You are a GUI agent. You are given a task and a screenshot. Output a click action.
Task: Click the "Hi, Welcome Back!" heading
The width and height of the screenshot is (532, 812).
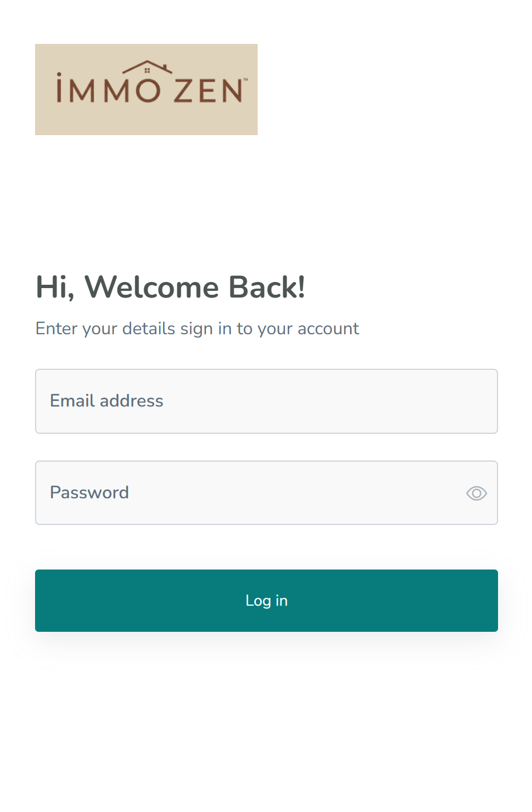tap(170, 288)
